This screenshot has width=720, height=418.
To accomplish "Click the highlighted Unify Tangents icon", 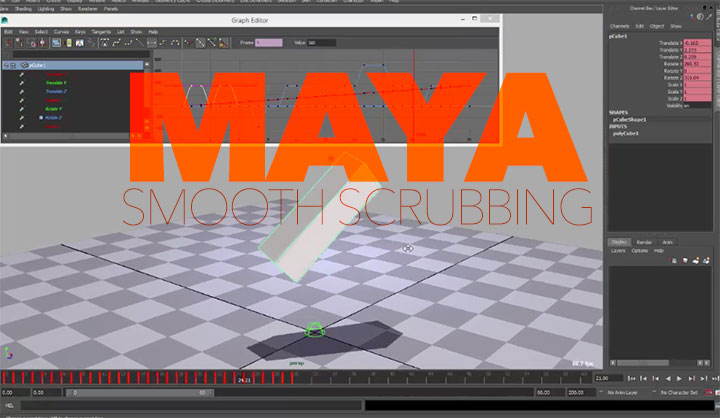I will pyautogui.click(x=200, y=43).
